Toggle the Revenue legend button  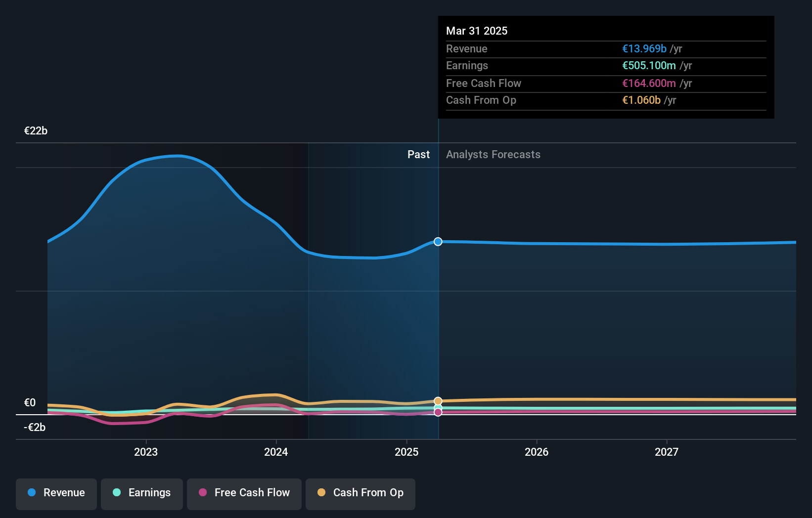coord(56,494)
